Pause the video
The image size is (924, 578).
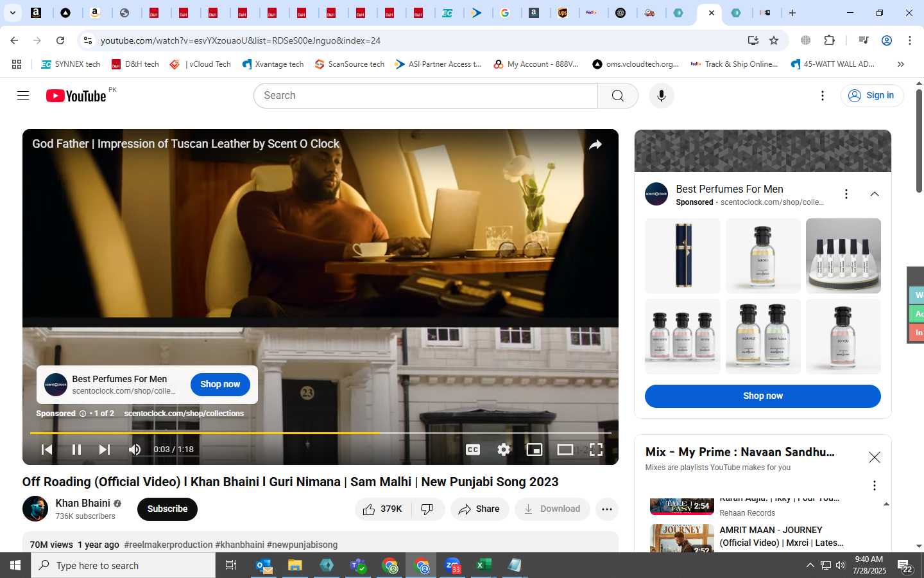(x=76, y=450)
